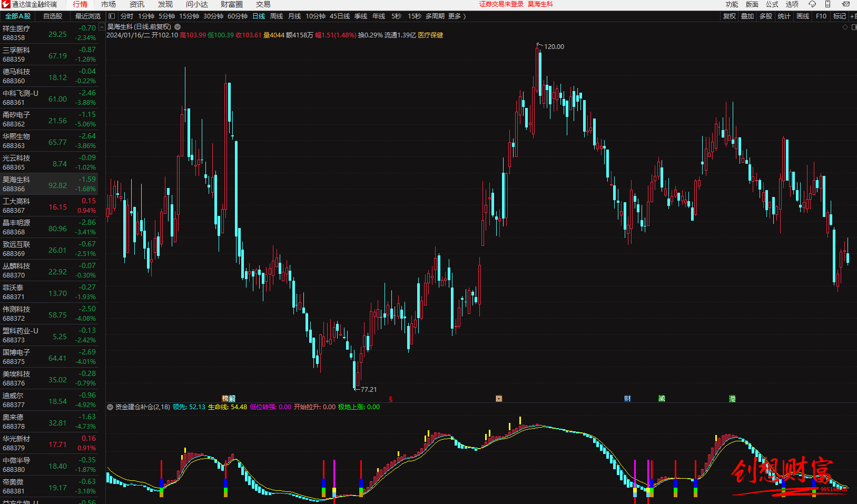Click the diamond icon at chart top right
The height and width of the screenshot is (504, 857).
click(x=845, y=27)
